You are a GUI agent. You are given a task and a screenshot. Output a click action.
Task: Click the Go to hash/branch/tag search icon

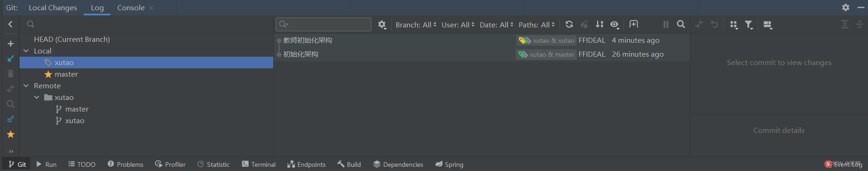[x=681, y=25]
